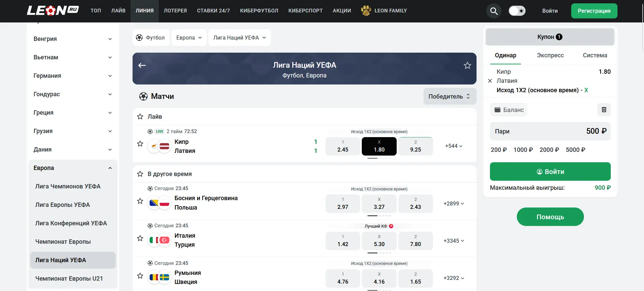Expand +3345 markets for Италия–Турция
The height and width of the screenshot is (291, 644).
[x=454, y=241]
